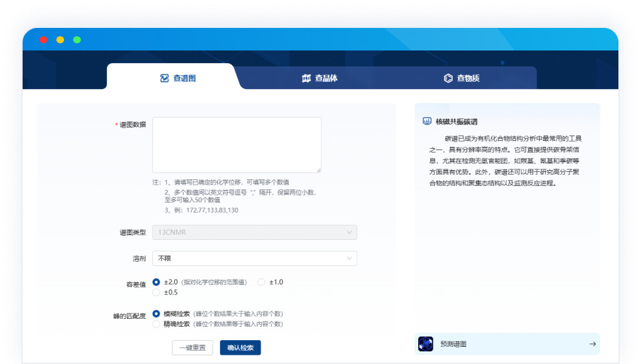
Task: Set tolerance value to ±0.5
Action: pyautogui.click(x=156, y=292)
